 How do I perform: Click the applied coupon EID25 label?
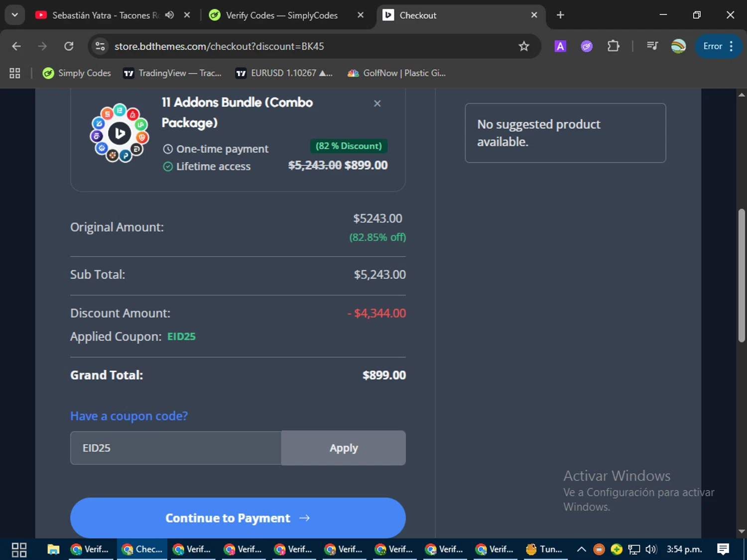(181, 336)
